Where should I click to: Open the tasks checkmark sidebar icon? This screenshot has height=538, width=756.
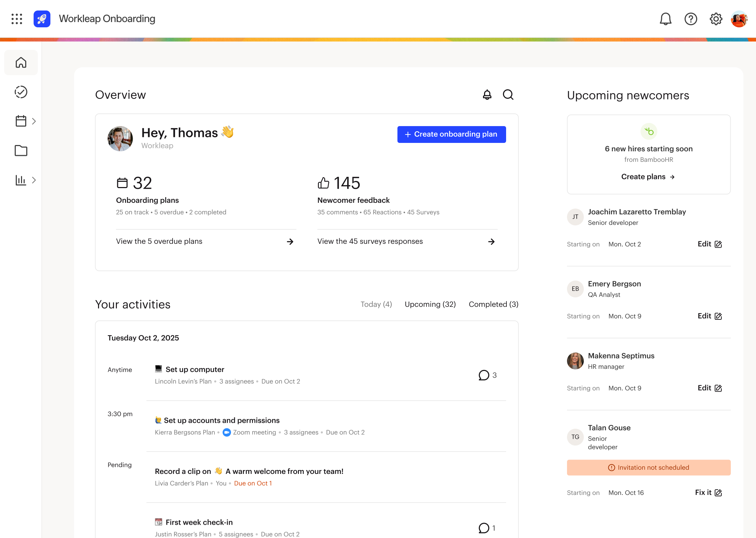click(21, 92)
